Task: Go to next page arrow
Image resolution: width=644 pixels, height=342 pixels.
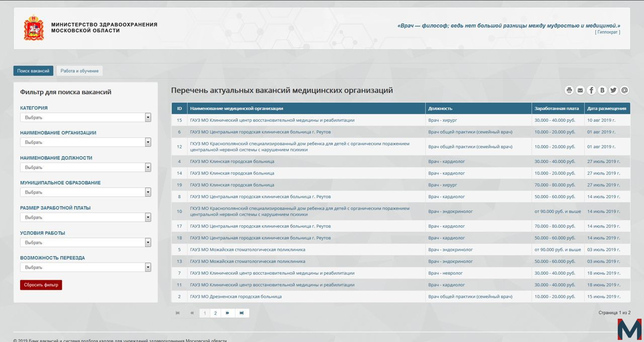Action: click(228, 313)
